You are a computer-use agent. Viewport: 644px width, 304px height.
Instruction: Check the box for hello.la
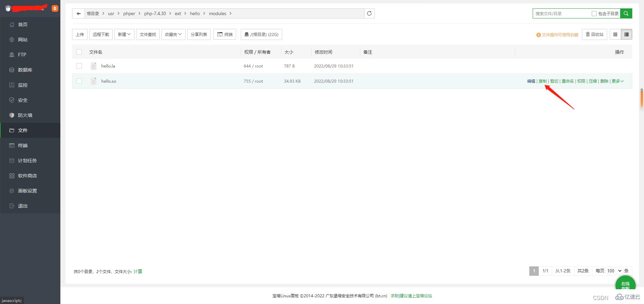(79, 66)
